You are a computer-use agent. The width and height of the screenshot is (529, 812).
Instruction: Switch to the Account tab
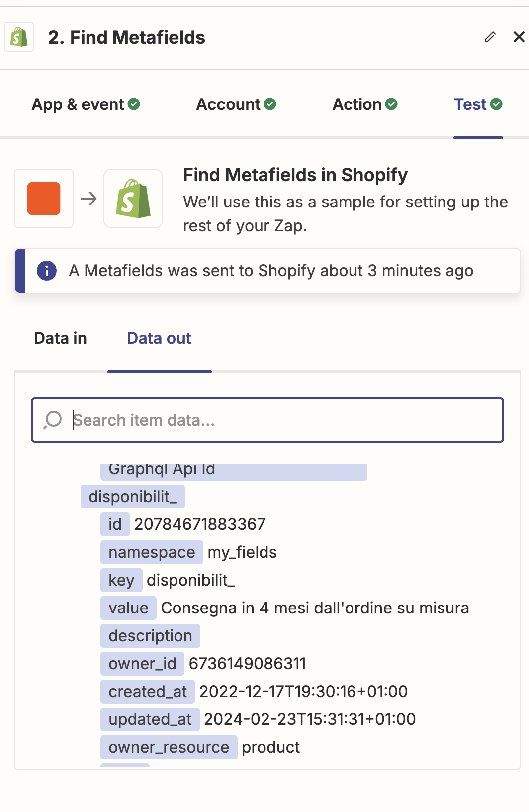click(x=236, y=104)
